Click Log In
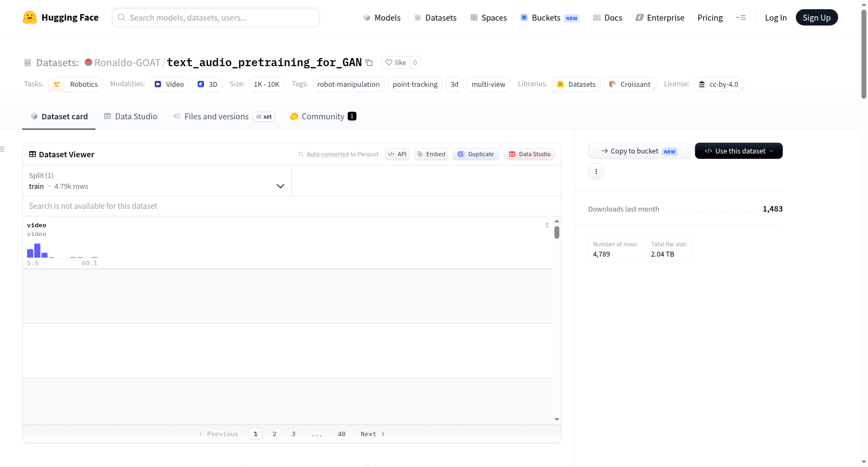 (x=775, y=17)
